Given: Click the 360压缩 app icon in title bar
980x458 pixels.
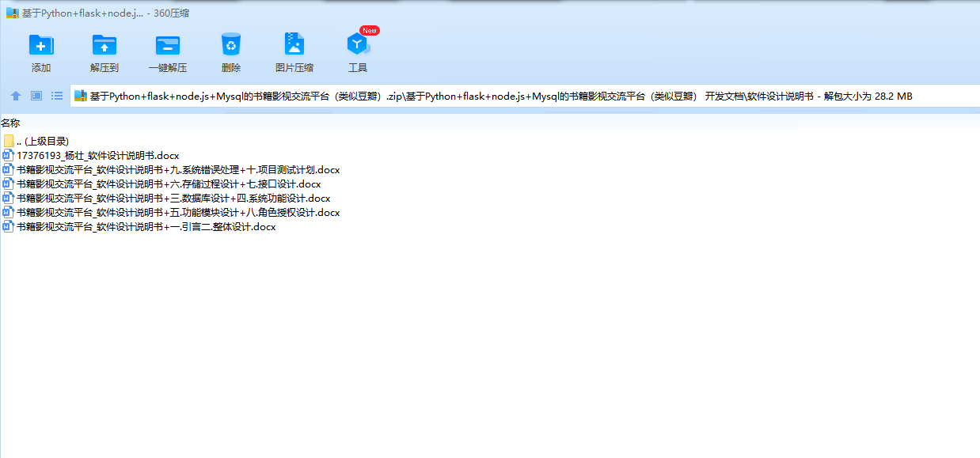Looking at the screenshot, I should click(13, 13).
